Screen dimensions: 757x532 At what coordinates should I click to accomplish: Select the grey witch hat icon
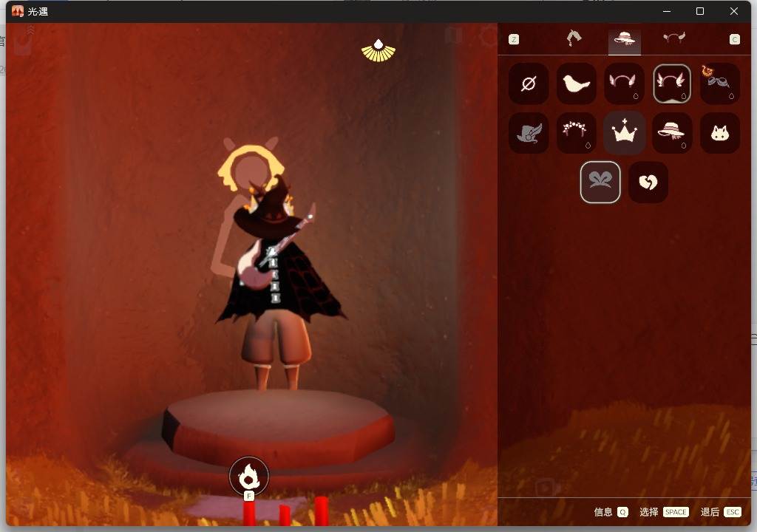tap(528, 133)
